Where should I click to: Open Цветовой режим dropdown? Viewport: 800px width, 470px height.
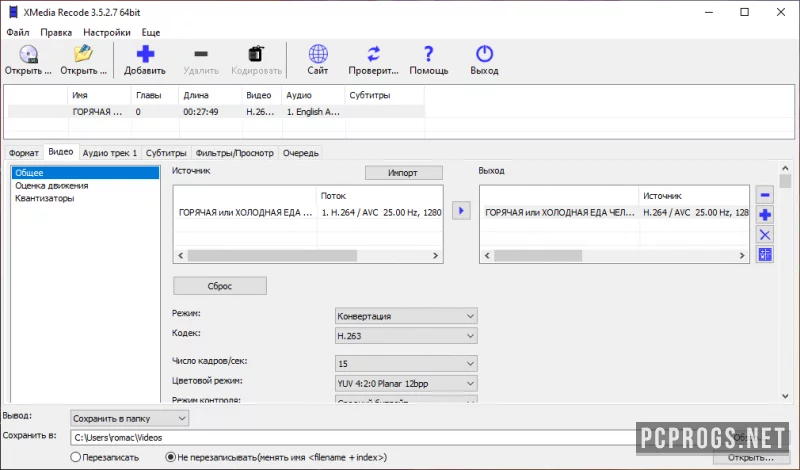pos(406,383)
